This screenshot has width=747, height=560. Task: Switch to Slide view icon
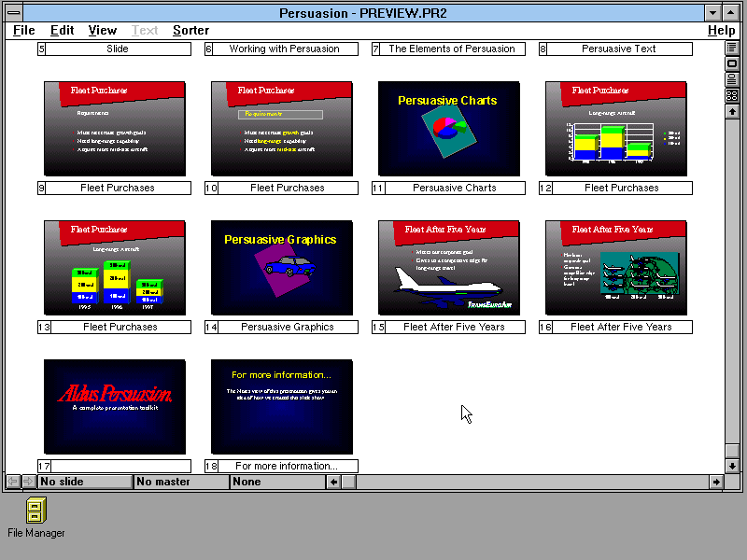(x=732, y=63)
